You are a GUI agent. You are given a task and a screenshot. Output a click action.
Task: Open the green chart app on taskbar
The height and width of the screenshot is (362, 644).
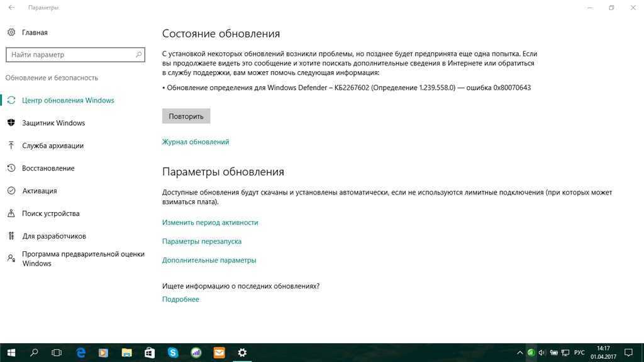(x=196, y=353)
